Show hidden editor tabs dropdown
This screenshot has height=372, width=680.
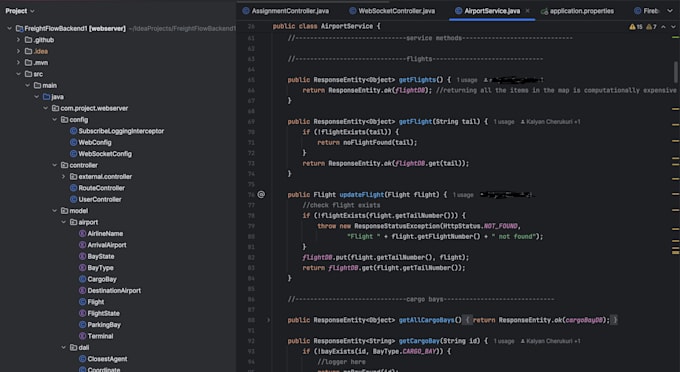[670, 11]
